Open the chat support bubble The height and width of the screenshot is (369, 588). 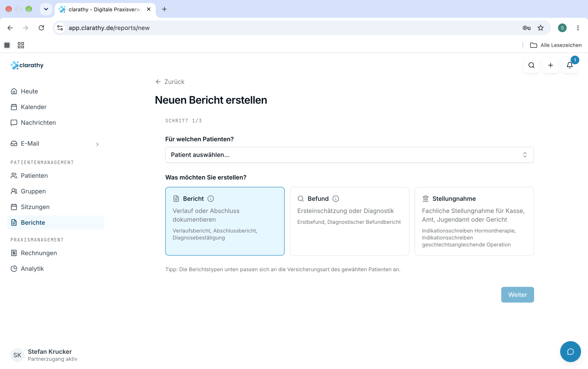tap(570, 352)
